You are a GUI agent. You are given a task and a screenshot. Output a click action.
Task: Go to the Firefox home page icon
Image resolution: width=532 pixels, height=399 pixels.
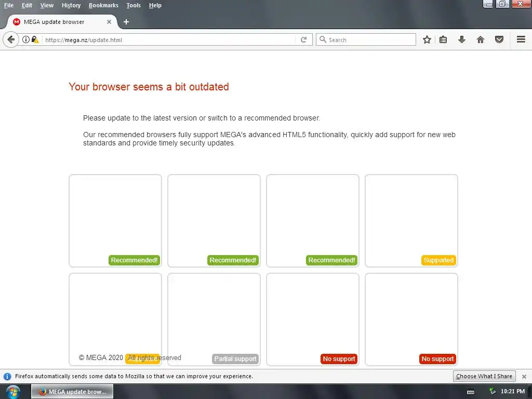[480, 39]
